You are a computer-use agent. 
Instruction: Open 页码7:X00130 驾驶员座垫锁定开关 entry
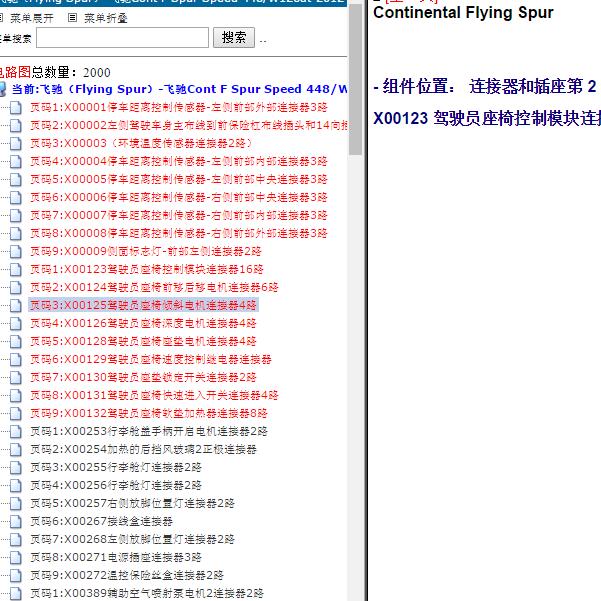(143, 378)
